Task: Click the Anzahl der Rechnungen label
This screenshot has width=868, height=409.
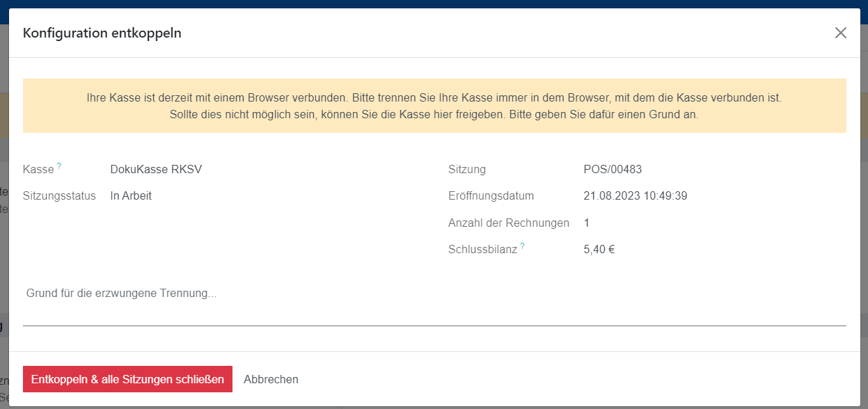Action: (508, 223)
